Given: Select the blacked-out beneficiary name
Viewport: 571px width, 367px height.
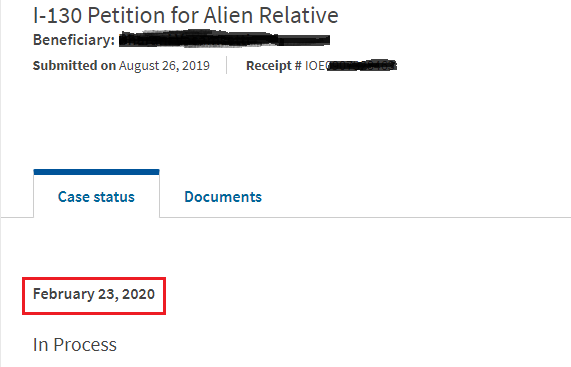Looking at the screenshot, I should [x=224, y=39].
